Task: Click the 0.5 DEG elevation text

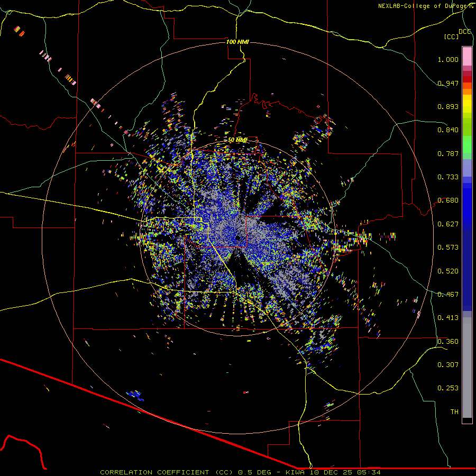Action: click(x=254, y=472)
